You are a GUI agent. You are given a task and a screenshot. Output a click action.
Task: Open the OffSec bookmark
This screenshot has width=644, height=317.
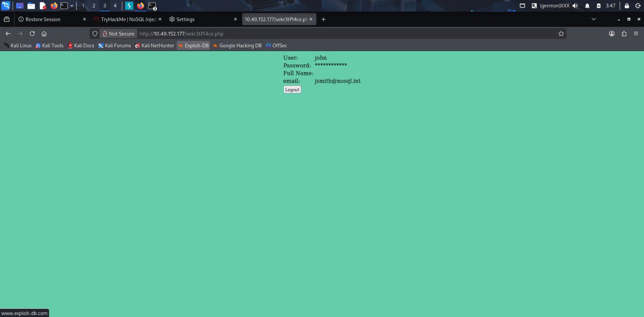(277, 46)
